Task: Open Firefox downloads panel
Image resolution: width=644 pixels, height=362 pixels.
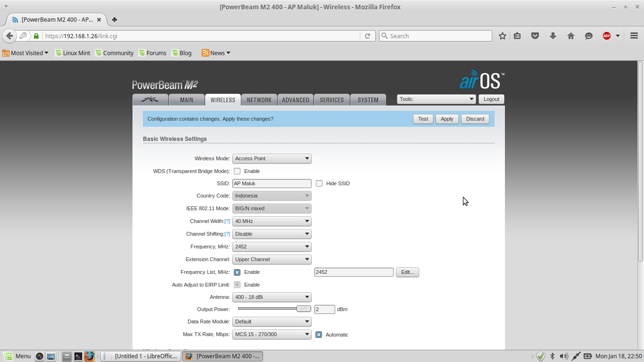Action: point(553,36)
